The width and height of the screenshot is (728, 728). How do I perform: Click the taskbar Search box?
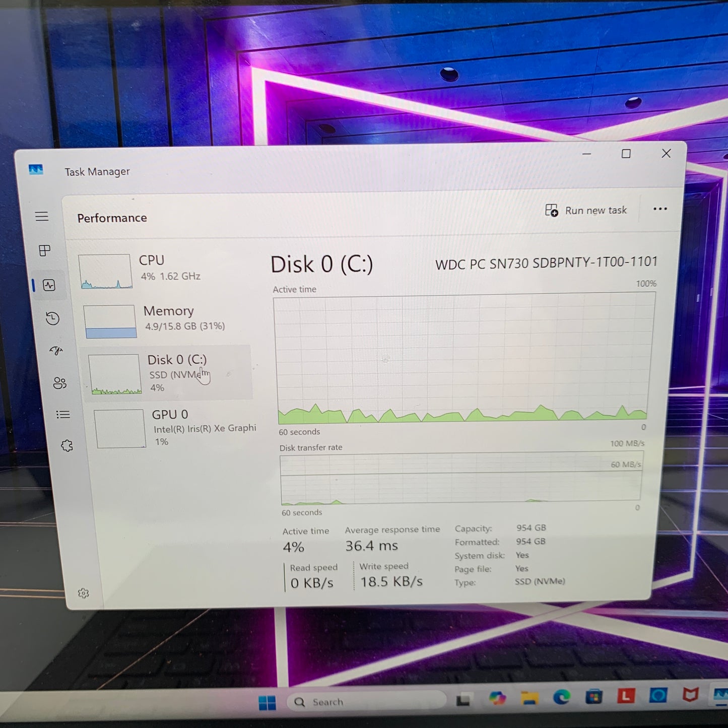pyautogui.click(x=366, y=701)
